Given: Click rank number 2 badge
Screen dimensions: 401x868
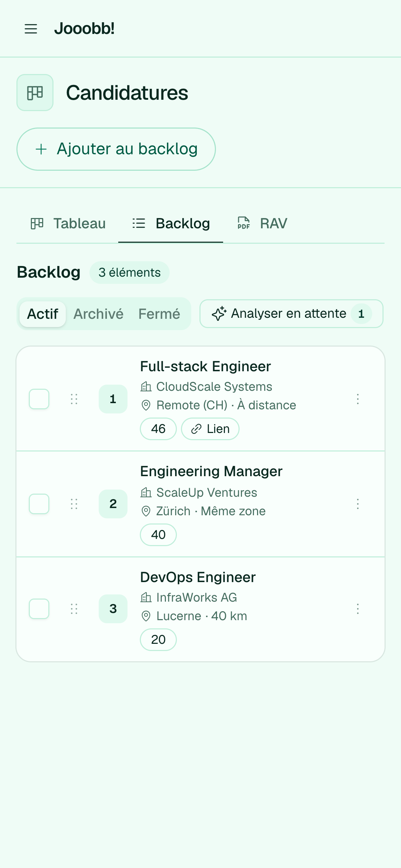Looking at the screenshot, I should [113, 504].
